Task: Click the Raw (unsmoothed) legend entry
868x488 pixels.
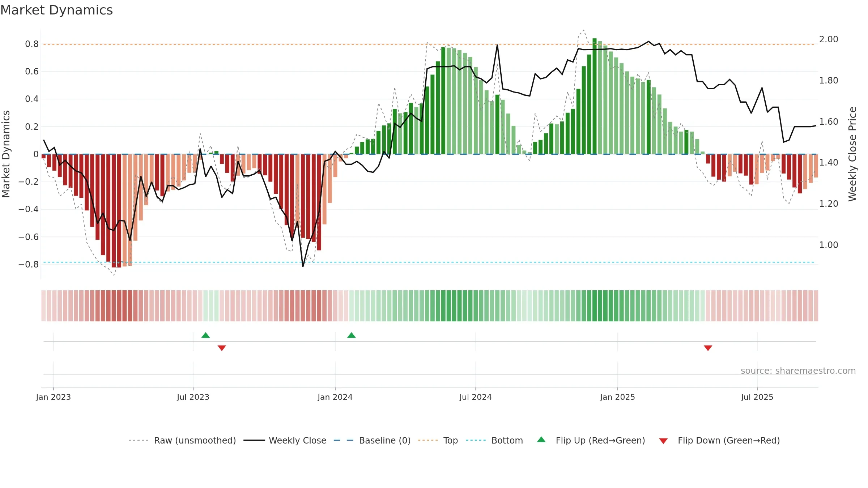Action: pyautogui.click(x=182, y=440)
